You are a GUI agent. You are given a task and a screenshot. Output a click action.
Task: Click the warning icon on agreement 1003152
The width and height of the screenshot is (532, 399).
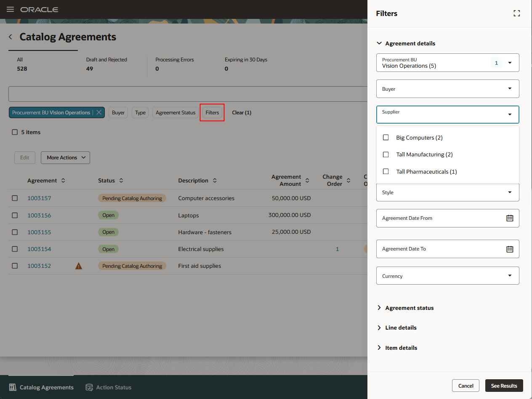pos(79,266)
